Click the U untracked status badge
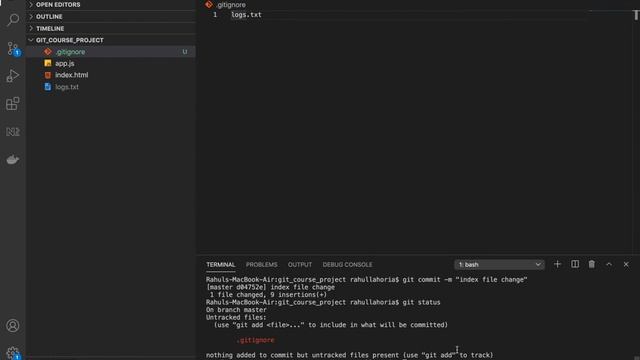 184,52
